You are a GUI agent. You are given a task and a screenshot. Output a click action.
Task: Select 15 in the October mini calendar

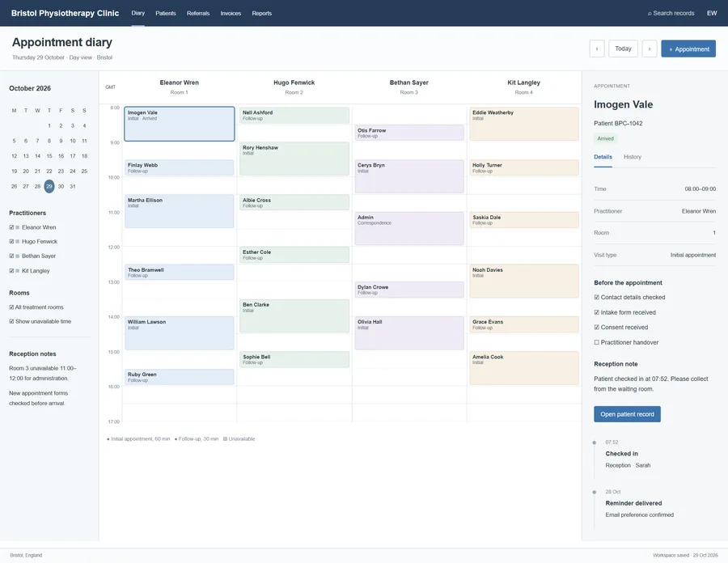click(x=49, y=156)
